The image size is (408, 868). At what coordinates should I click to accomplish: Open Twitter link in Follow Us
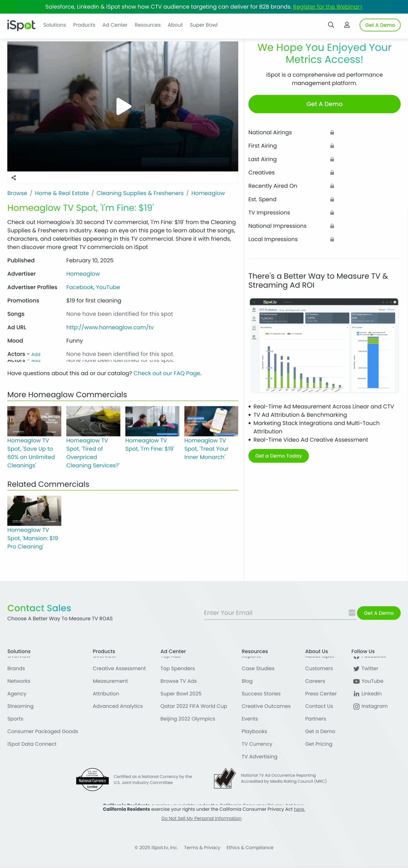point(366,669)
